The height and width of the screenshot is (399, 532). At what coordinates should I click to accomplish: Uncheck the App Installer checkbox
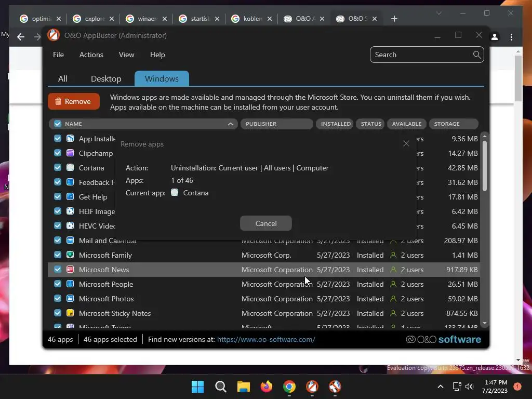point(58,138)
